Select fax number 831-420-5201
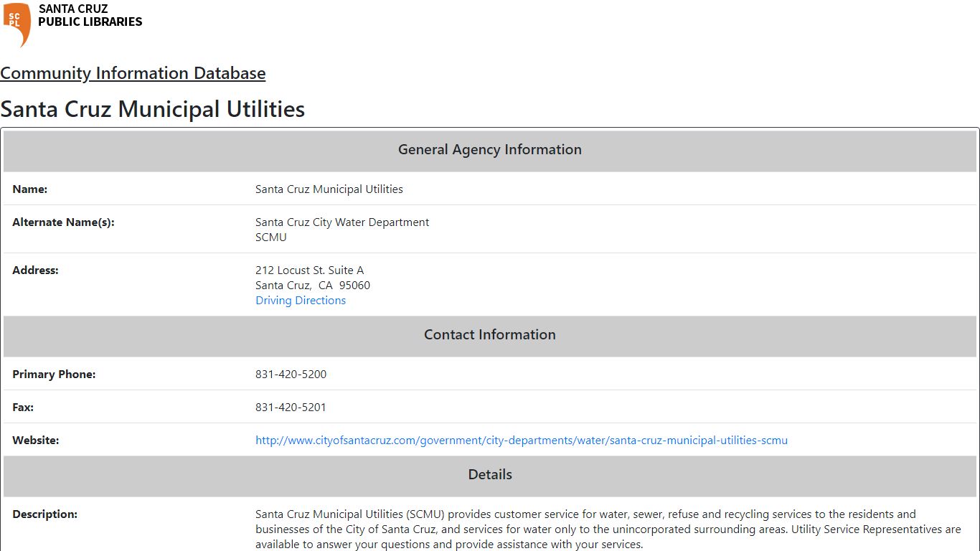Screen dimensions: 980x551 click(x=291, y=408)
